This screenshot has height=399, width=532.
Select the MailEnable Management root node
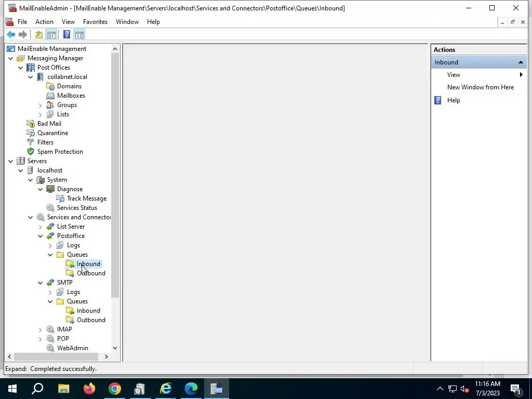tap(51, 49)
